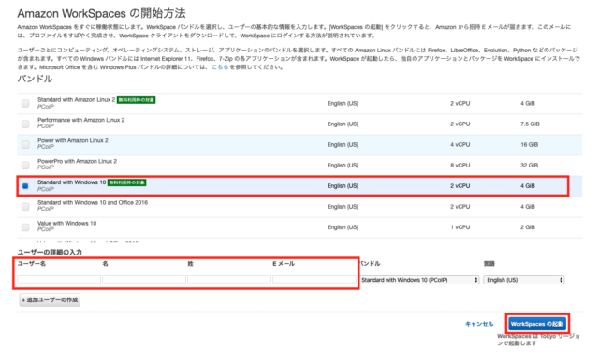Check Standard with Amazon Linux 2 bundle
599x364 pixels.
(x=25, y=104)
